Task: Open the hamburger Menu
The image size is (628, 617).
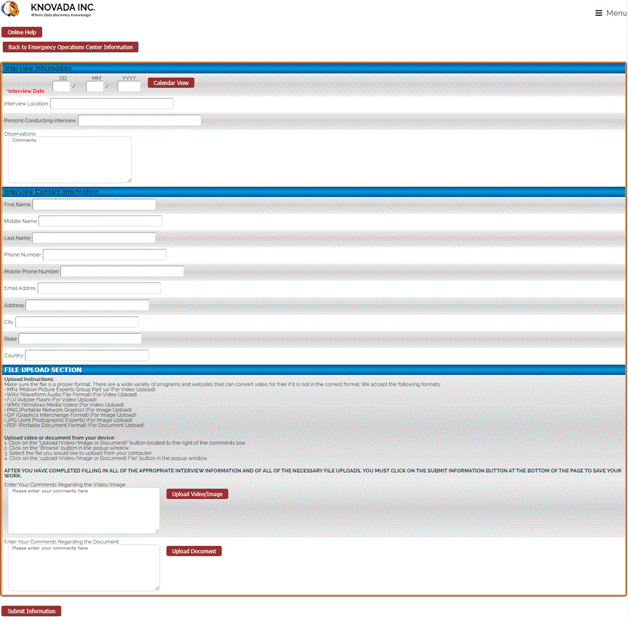Action: 610,13
